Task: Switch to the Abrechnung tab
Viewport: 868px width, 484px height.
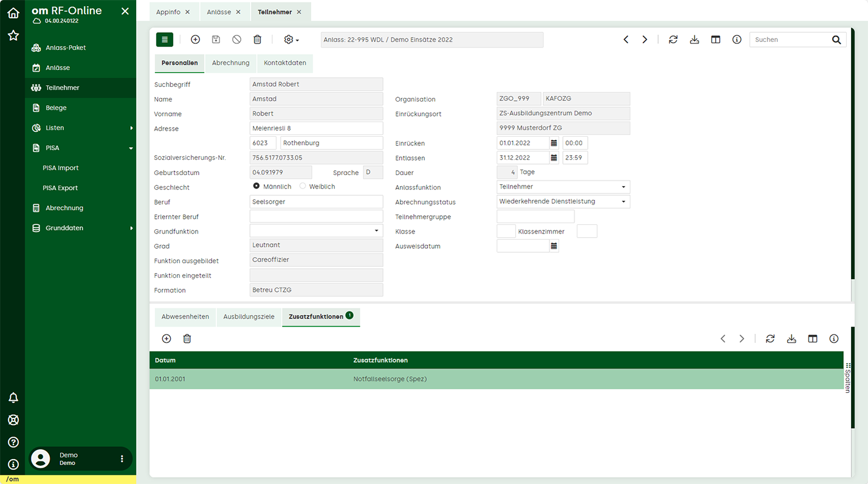Action: tap(230, 63)
